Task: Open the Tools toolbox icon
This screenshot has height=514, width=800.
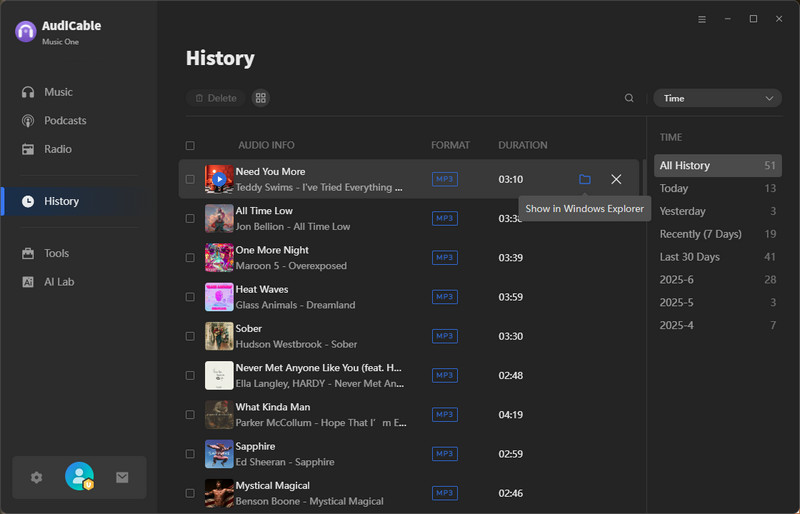Action: pyautogui.click(x=28, y=253)
